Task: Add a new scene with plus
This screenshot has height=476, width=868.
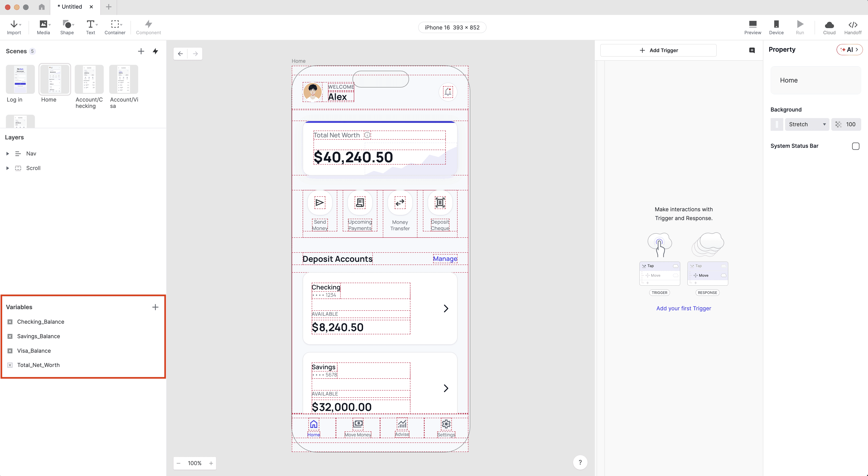Action: point(141,51)
